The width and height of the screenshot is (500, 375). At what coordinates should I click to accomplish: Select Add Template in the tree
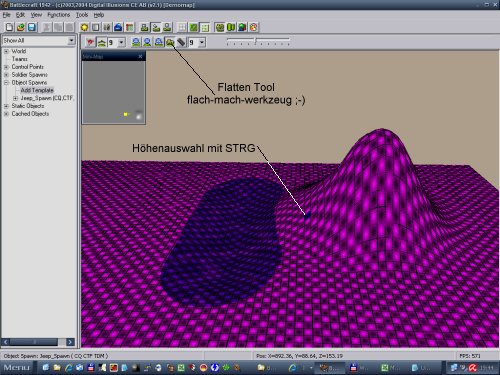click(37, 90)
